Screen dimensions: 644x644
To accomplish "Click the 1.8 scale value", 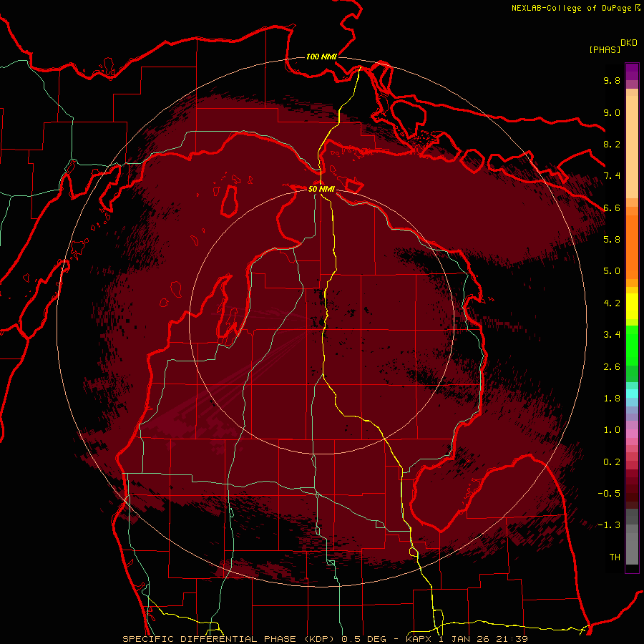I will [x=612, y=399].
